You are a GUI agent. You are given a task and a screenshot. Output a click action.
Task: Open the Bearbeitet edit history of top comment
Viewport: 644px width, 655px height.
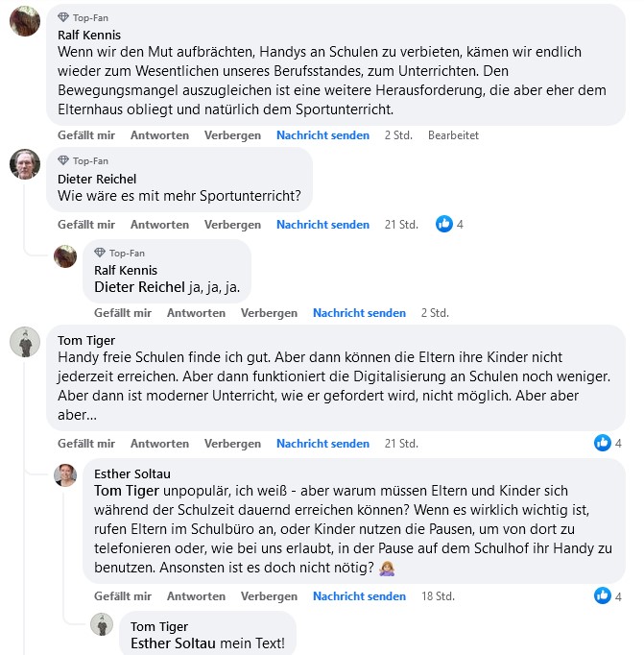[453, 135]
